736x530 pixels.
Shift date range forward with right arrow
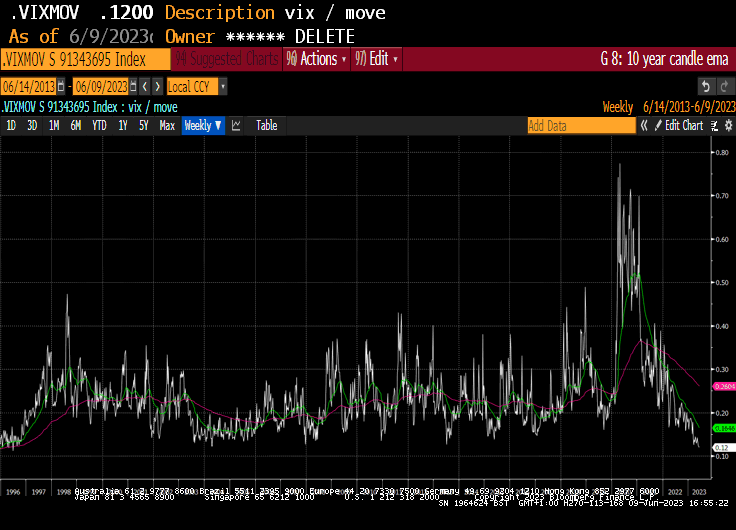[156, 87]
